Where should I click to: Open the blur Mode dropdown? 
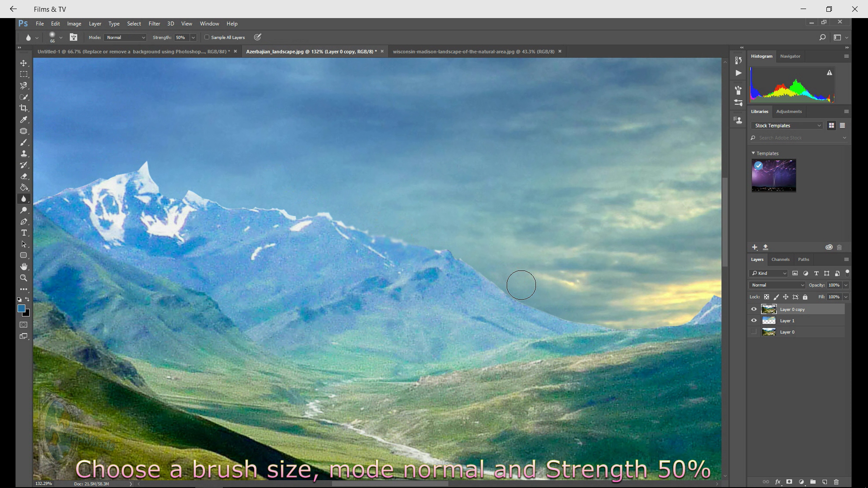(126, 38)
